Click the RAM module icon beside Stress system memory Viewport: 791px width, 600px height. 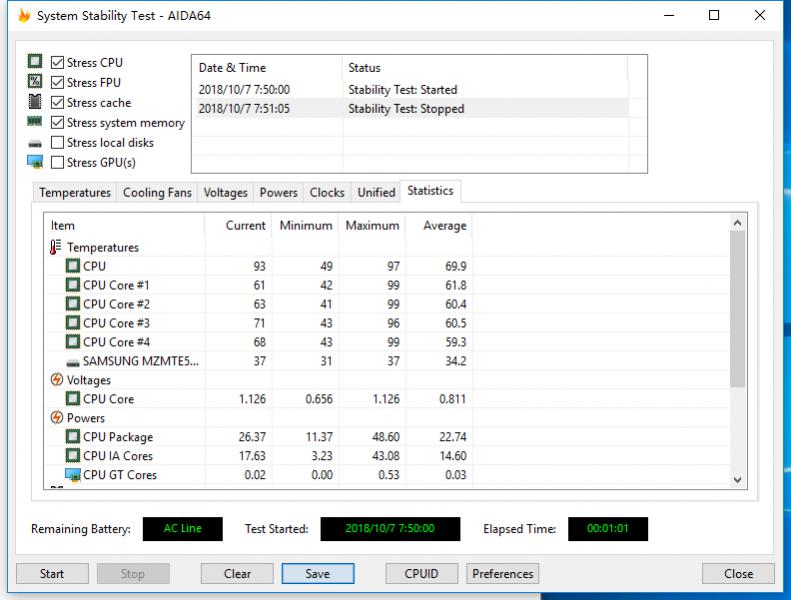[x=35, y=121]
